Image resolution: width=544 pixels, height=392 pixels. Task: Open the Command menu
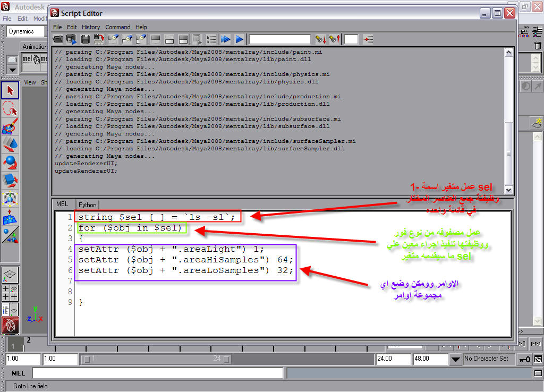coord(118,27)
